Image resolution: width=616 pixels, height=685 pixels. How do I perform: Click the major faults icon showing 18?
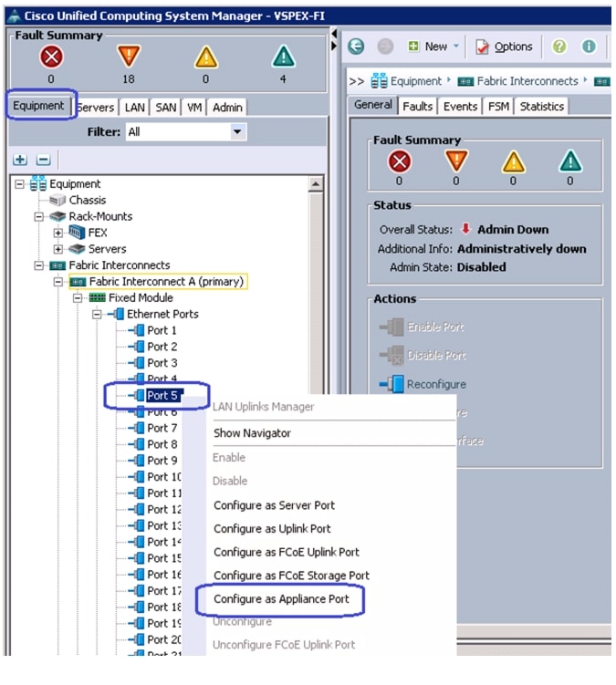[x=129, y=57]
